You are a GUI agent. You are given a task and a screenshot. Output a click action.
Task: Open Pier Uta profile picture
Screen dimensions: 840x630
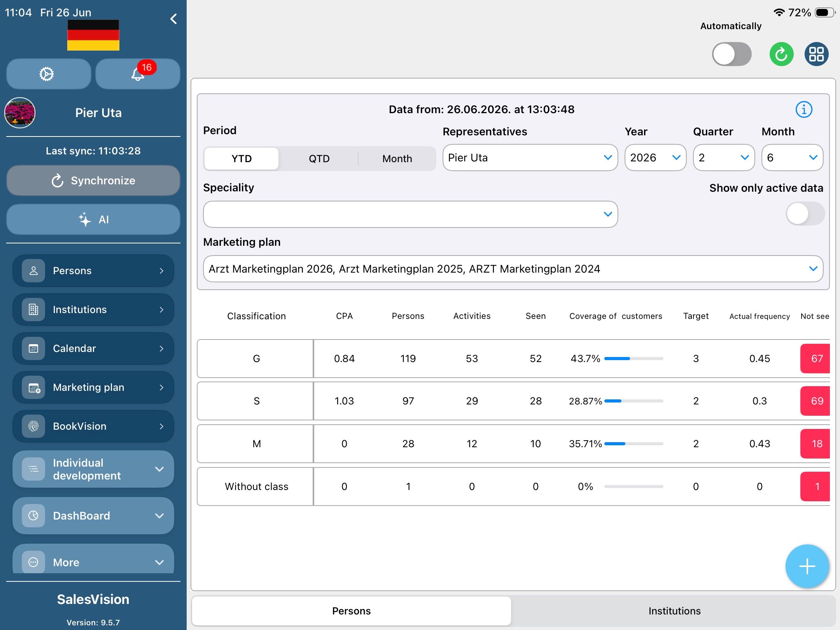pyautogui.click(x=20, y=113)
